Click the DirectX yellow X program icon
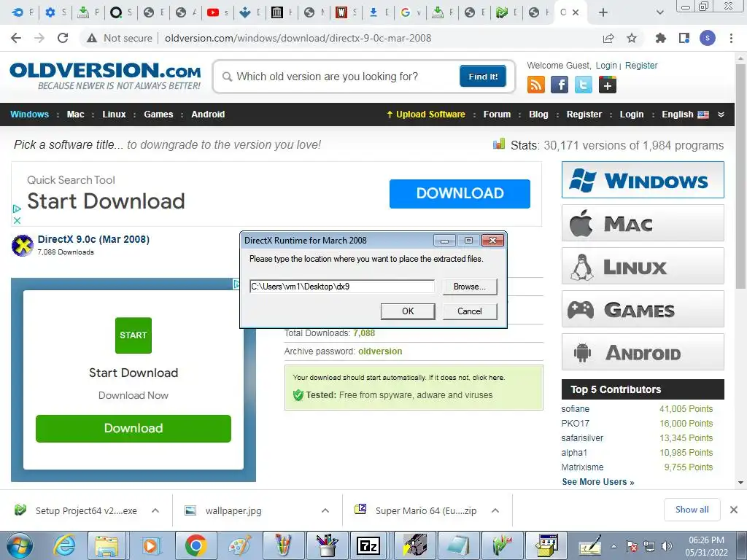The image size is (747, 560). tap(23, 245)
